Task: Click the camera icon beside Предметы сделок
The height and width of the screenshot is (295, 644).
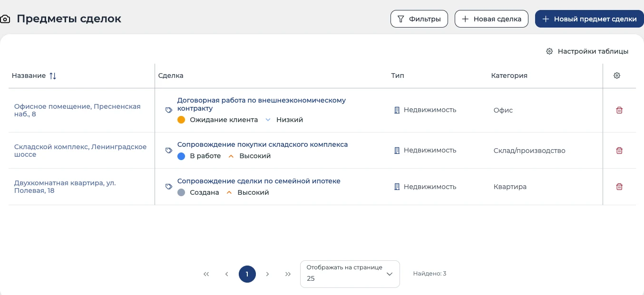Action: coord(5,19)
